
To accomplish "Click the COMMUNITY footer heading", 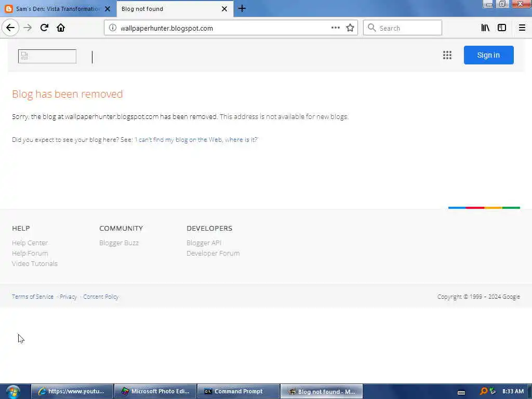I will click(x=121, y=229).
